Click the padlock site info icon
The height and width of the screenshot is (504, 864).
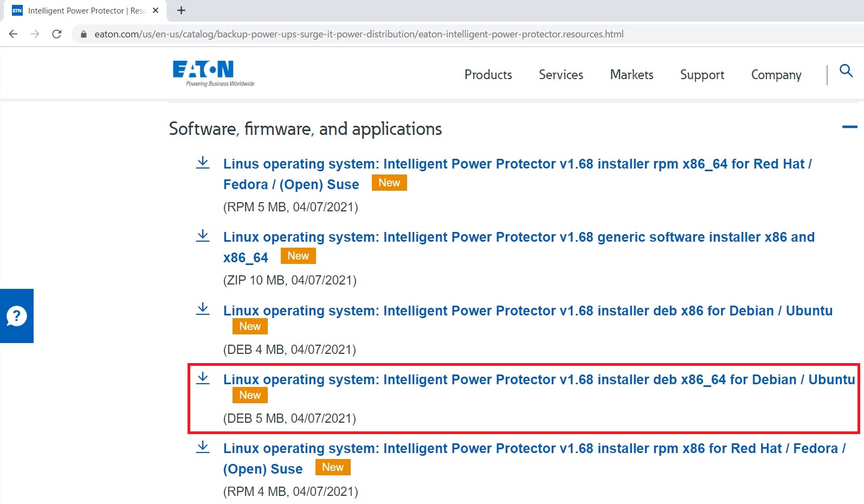(x=83, y=34)
